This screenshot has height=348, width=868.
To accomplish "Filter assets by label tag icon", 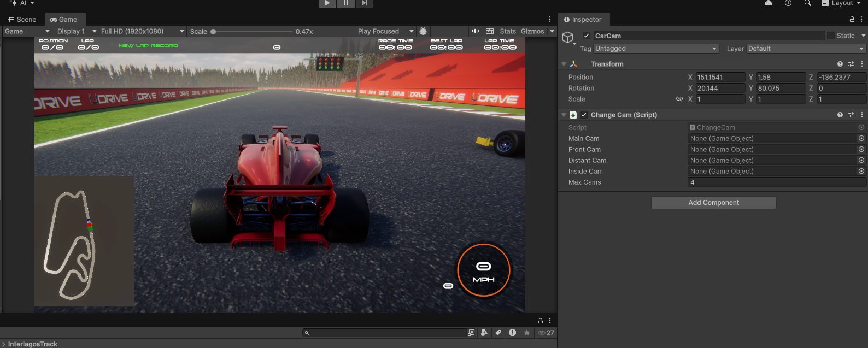I will (x=498, y=333).
